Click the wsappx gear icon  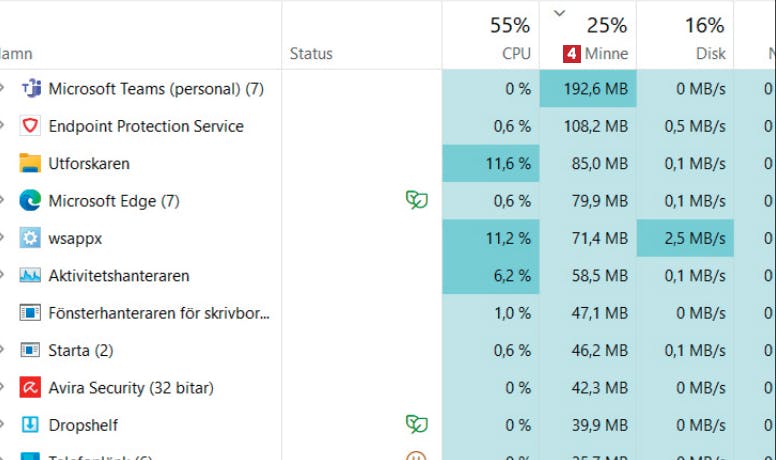point(30,238)
